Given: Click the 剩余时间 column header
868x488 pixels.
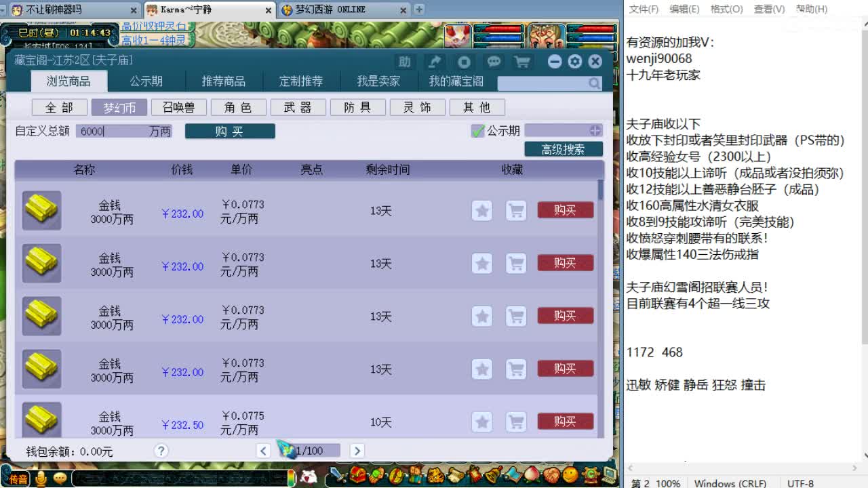Looking at the screenshot, I should point(388,169).
